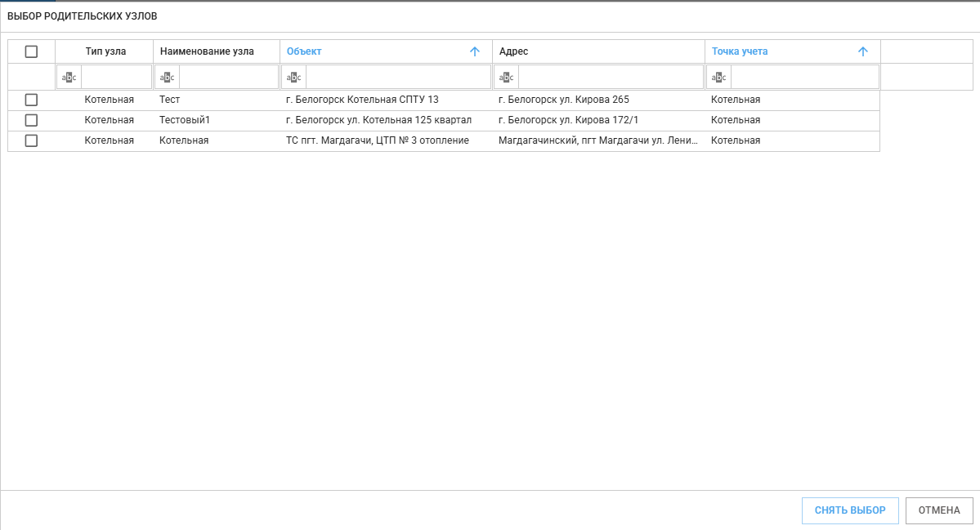This screenshot has width=980, height=530.
Task: Toggle the select-all checkbox in header
Action: (x=31, y=51)
